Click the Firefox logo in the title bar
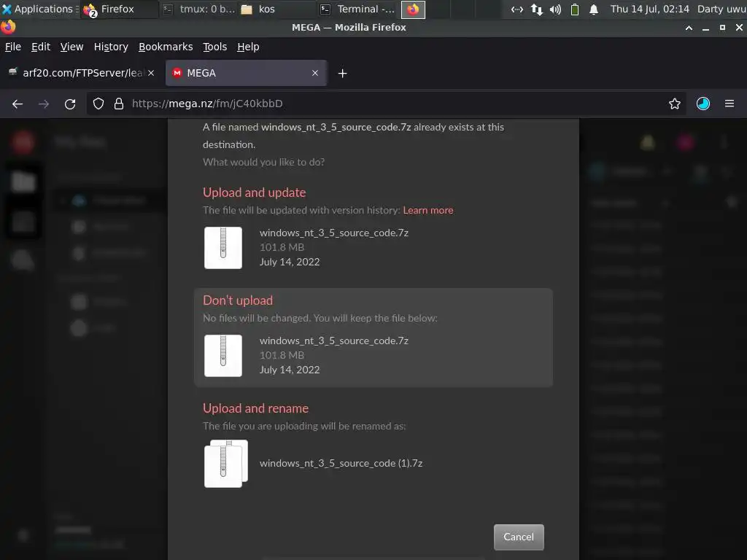The image size is (747, 560). coord(8,27)
